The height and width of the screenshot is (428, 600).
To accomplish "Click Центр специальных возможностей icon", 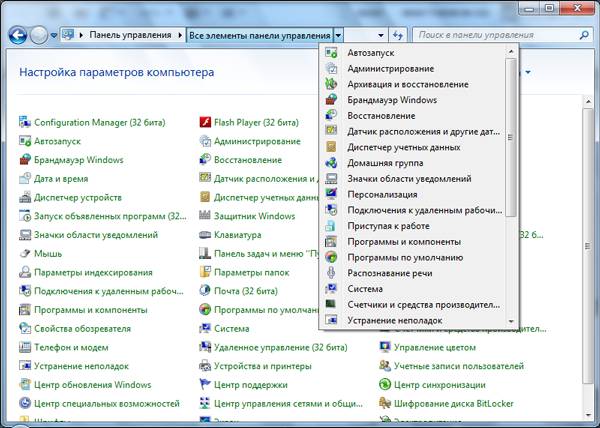I will coord(25,403).
